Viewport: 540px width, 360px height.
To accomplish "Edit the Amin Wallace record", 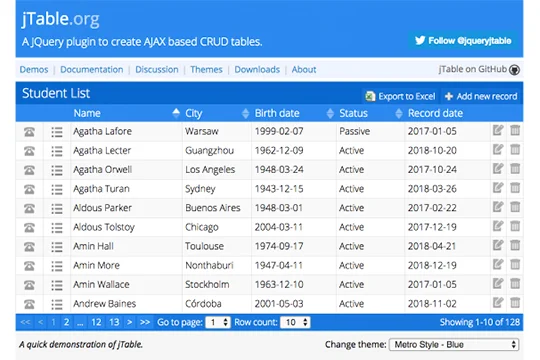I will coord(498,284).
